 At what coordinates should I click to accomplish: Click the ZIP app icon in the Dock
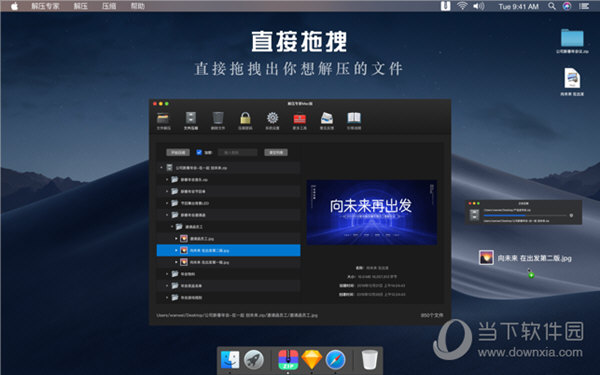pyautogui.click(x=288, y=360)
